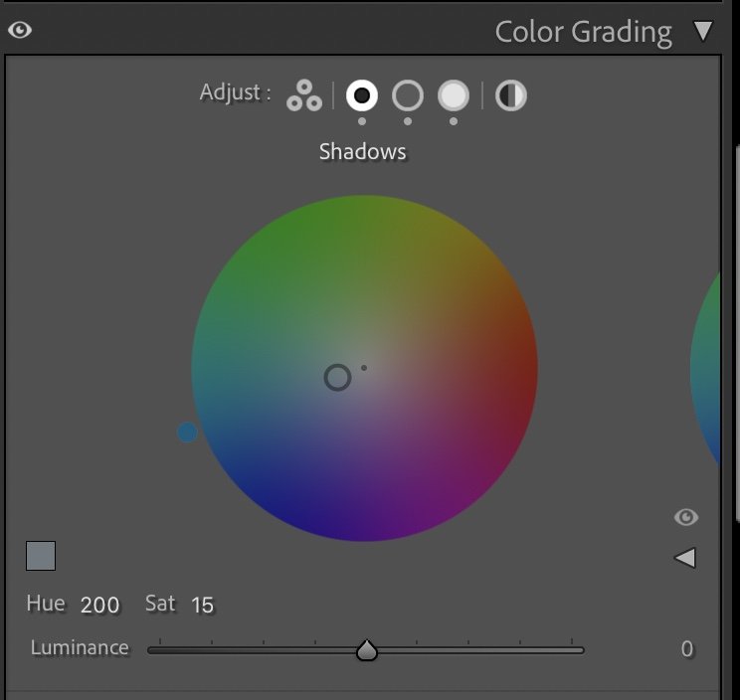
Task: Select the Global adjust icon
Action: (x=511, y=95)
